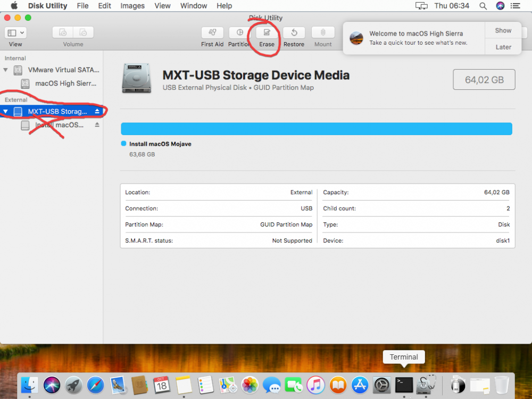The height and width of the screenshot is (399, 532).
Task: Open Notification Center icon in menu bar
Action: 516,6
